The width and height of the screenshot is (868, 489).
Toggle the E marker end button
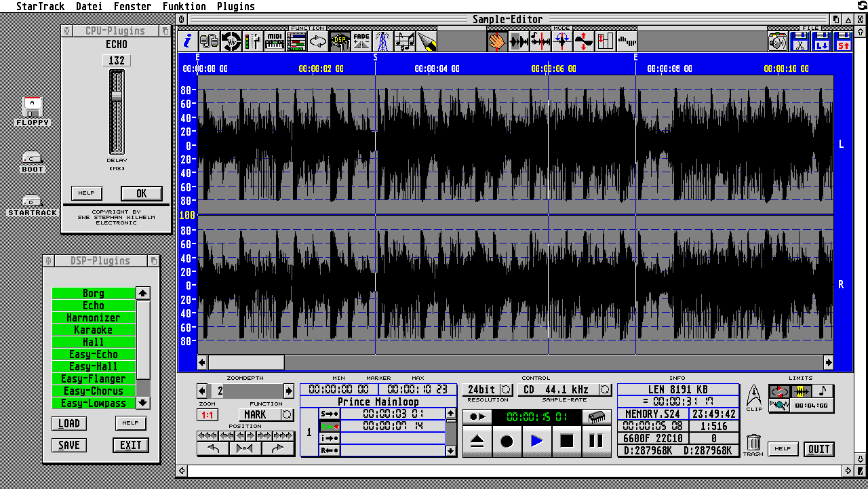pos(330,426)
